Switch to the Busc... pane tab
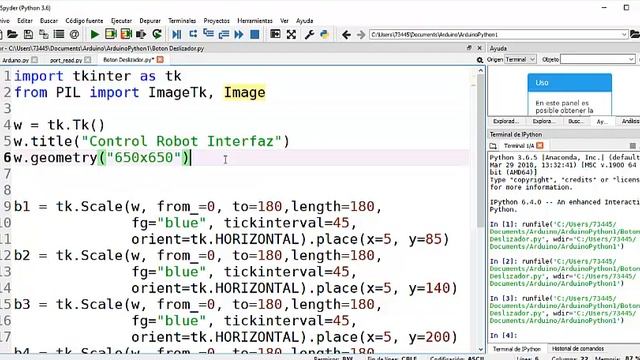The height and width of the screenshot is (360, 640). pyautogui.click(x=576, y=121)
